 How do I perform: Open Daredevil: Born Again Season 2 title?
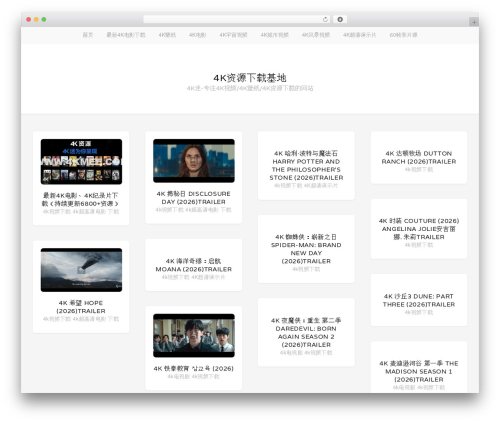point(306,332)
